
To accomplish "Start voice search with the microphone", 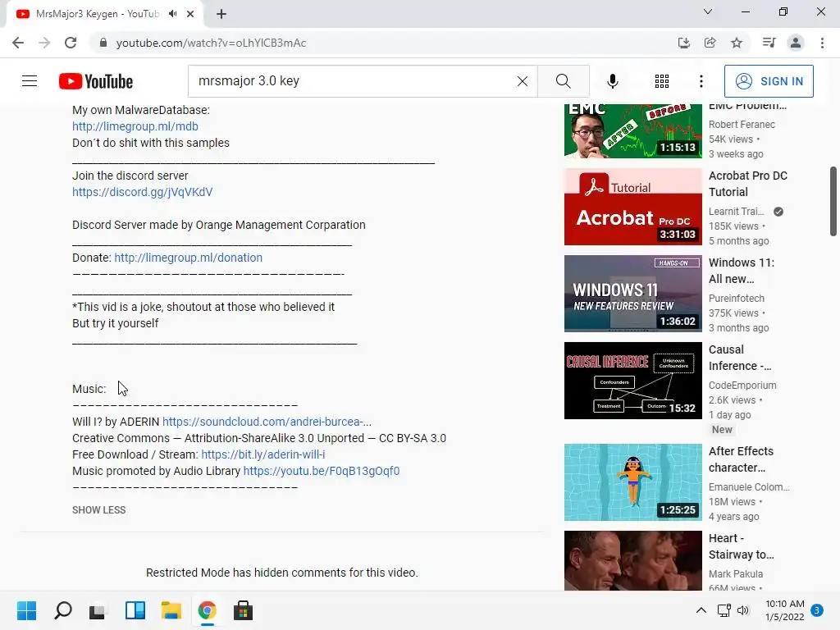I will pos(612,81).
